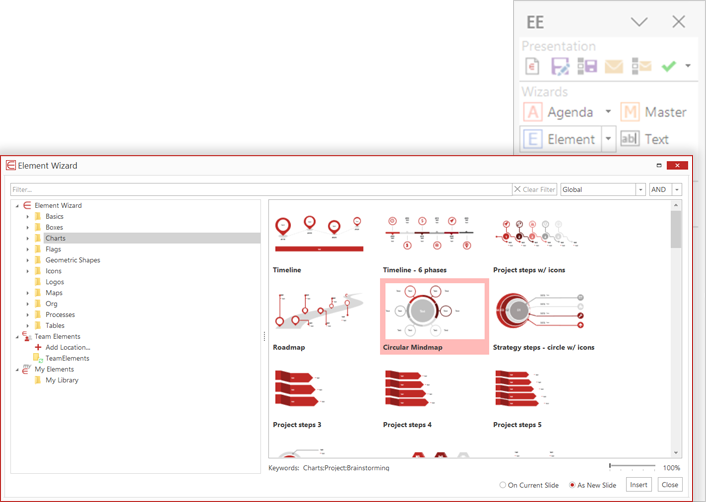Screen dimensions: 706x502
Task: Click the Clear Filter button
Action: click(535, 190)
